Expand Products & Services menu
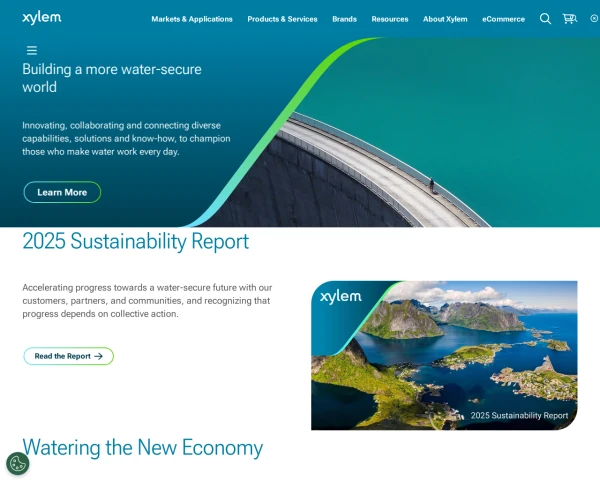The height and width of the screenshot is (480, 600). coord(282,19)
